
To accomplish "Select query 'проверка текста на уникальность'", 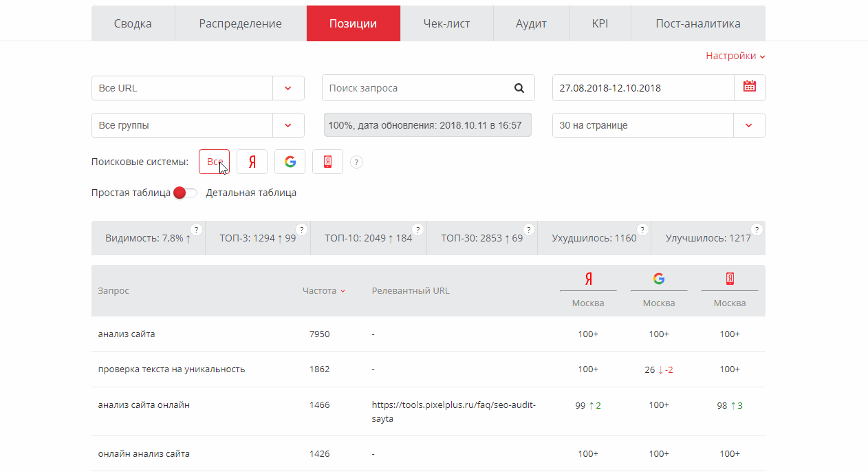I will [171, 369].
